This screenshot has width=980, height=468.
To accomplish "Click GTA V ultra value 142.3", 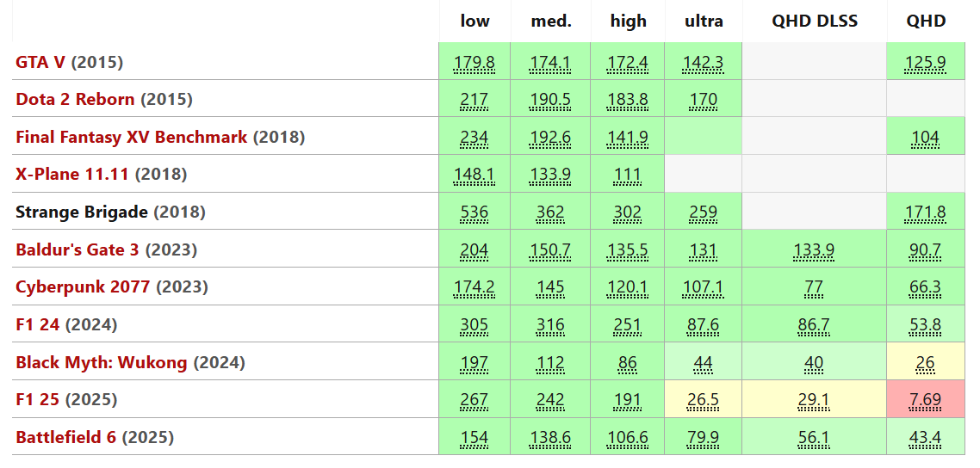I will pyautogui.click(x=704, y=63).
